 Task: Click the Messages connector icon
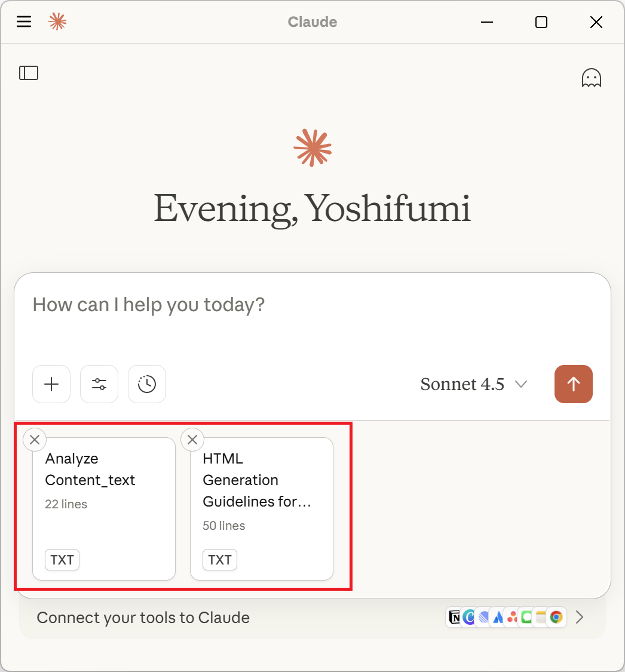click(x=526, y=617)
